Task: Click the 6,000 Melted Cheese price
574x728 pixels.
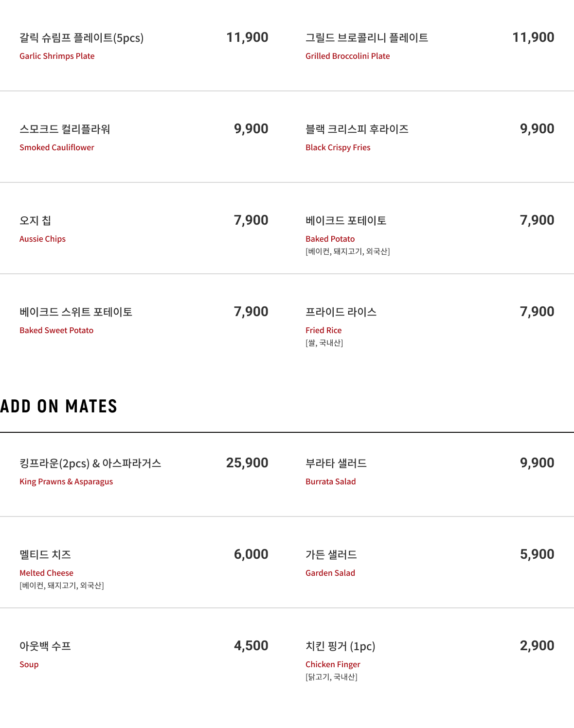Action: point(251,554)
